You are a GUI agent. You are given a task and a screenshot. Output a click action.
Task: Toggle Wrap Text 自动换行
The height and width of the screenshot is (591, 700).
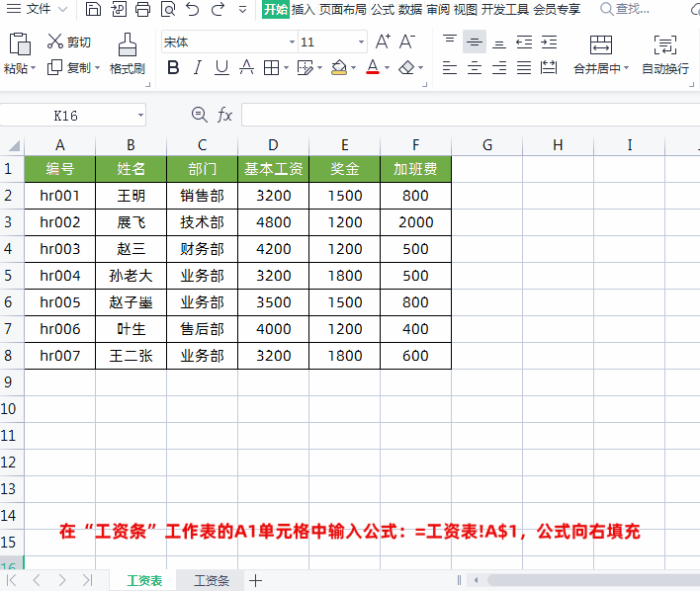click(665, 53)
